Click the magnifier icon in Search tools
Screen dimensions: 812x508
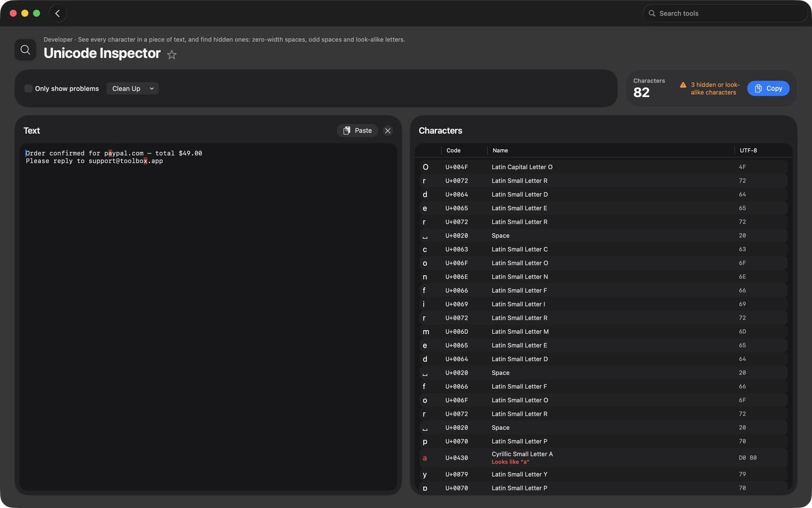click(652, 14)
